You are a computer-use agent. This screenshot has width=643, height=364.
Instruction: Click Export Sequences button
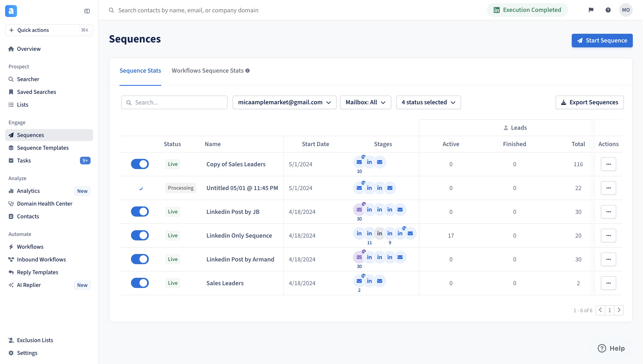(x=589, y=102)
